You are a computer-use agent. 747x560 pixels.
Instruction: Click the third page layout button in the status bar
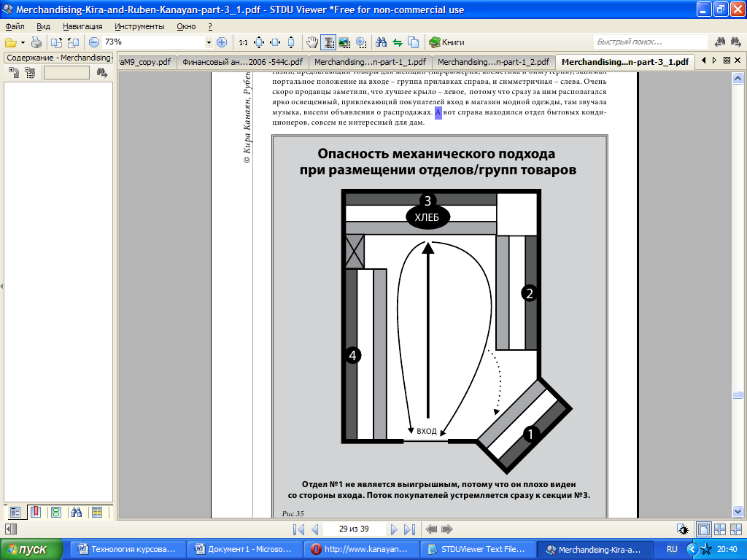point(736,529)
